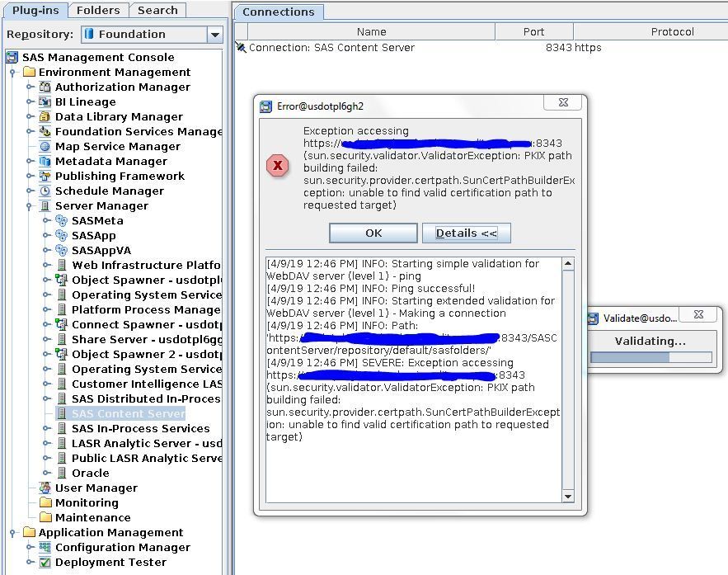Screen dimensions: 728x575
Task: Click the Connect Spawner icon
Action: pos(61,325)
